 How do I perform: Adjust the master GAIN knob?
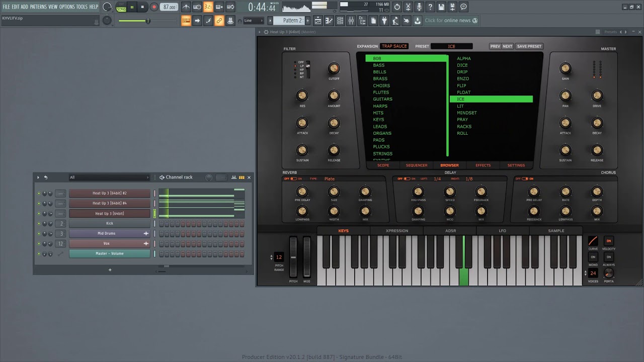coord(566,68)
